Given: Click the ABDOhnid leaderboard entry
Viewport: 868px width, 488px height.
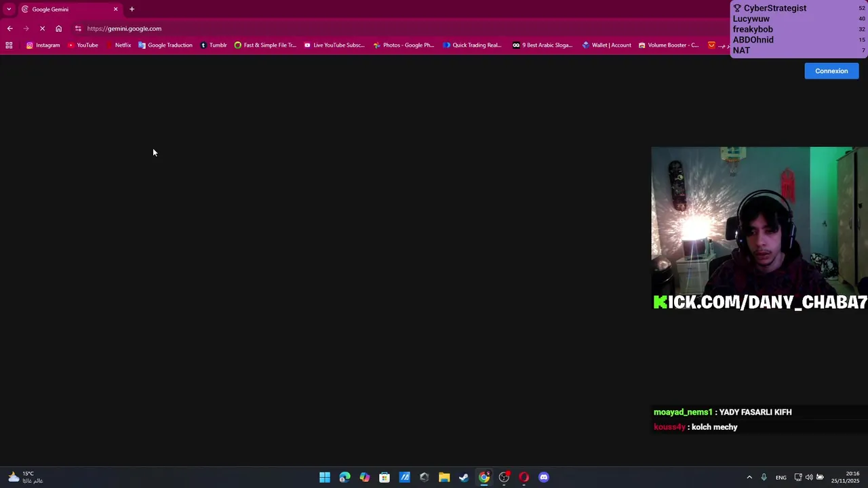Looking at the screenshot, I should tap(799, 40).
